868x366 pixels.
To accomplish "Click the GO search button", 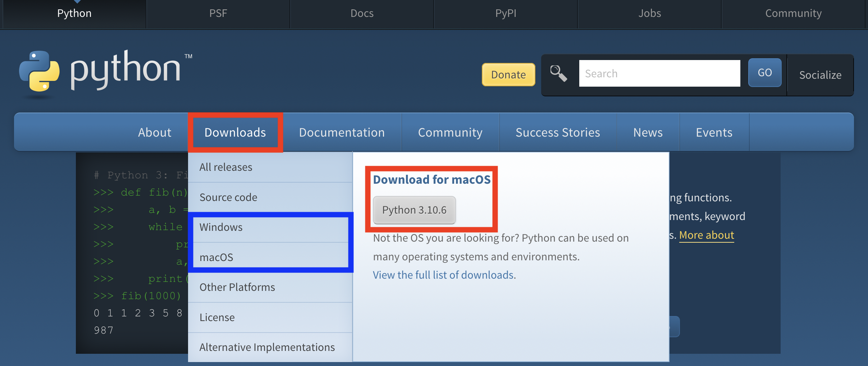I will (x=765, y=73).
